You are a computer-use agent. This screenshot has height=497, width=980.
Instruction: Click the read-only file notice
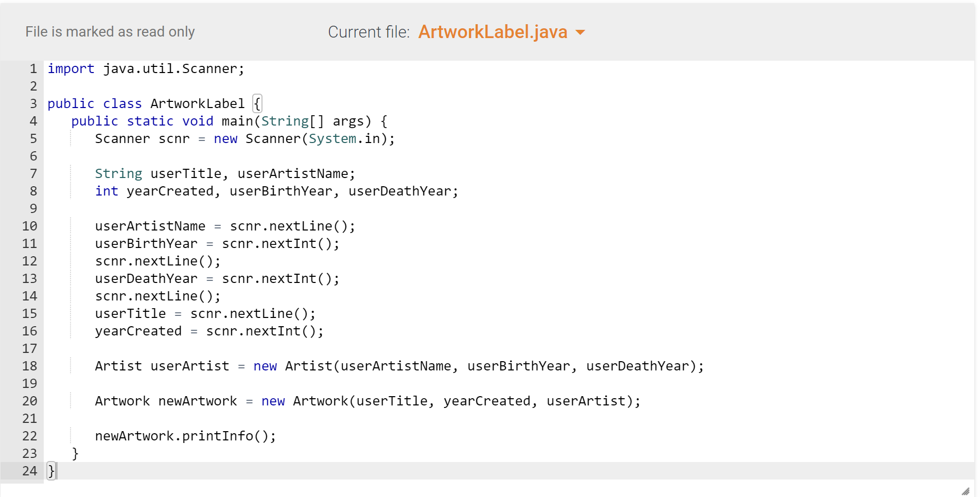tap(110, 31)
